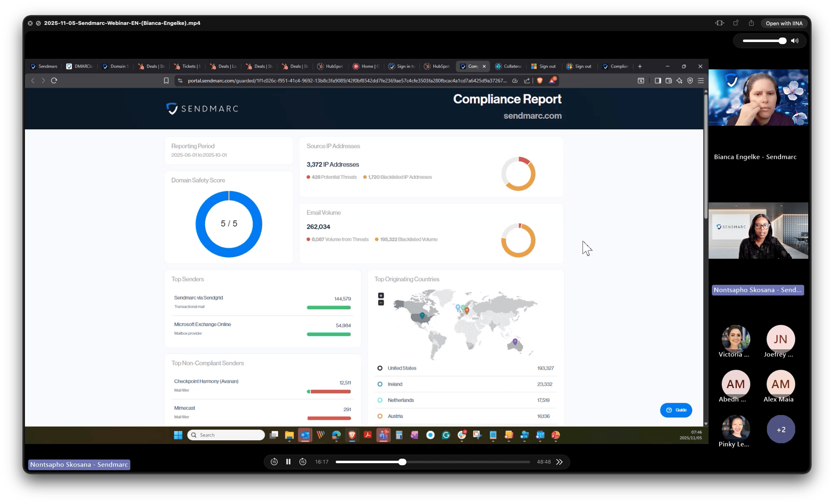
Task: Click the 'Mimecast' non-compliant sender
Action: click(x=262, y=412)
